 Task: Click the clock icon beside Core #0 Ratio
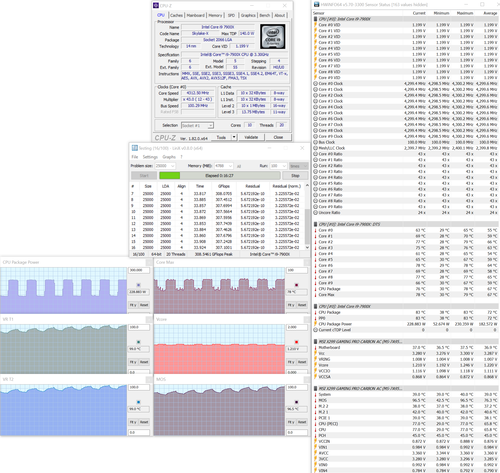tap(315, 154)
